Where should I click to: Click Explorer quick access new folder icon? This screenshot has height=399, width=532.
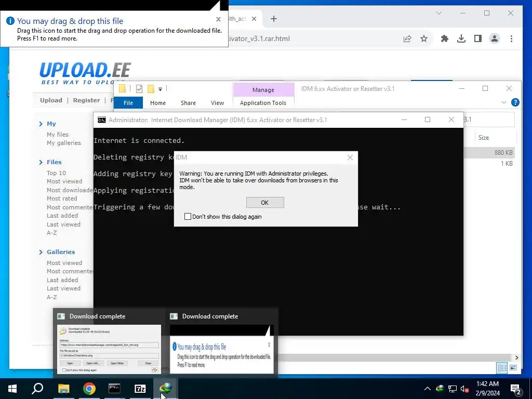(x=151, y=89)
